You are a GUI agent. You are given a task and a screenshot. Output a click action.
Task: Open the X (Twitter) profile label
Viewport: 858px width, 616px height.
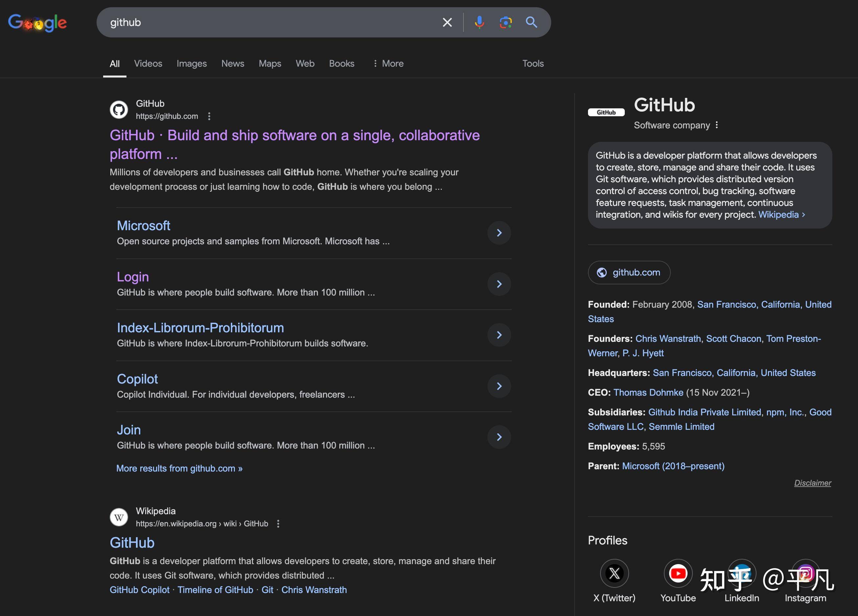(x=614, y=598)
